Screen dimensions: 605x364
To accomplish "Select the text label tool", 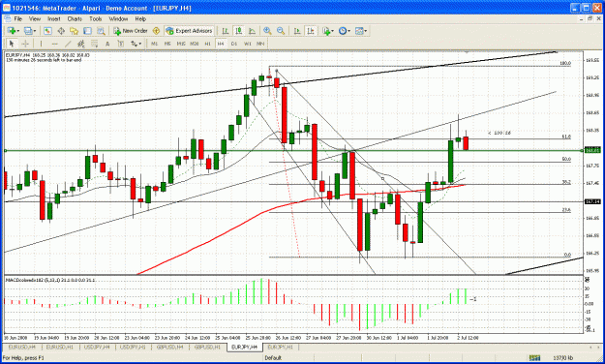I will (x=121, y=44).
